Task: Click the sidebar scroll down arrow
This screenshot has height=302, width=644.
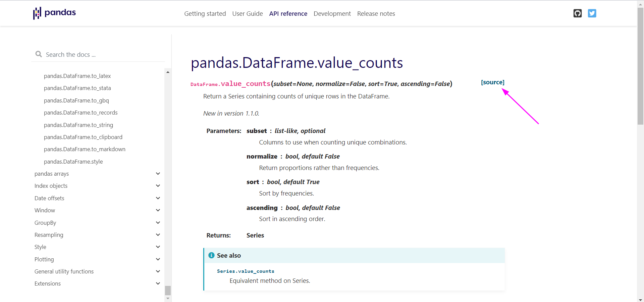Action: coord(168,298)
